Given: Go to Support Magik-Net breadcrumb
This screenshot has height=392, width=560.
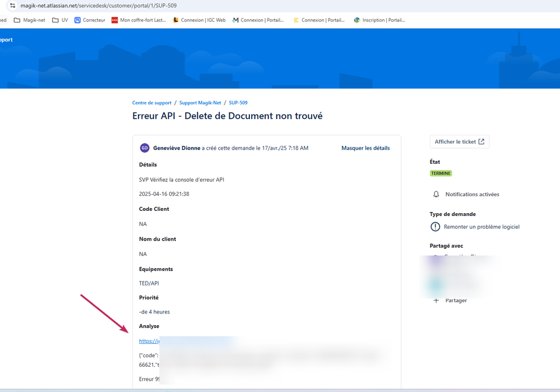Looking at the screenshot, I should pyautogui.click(x=200, y=103).
